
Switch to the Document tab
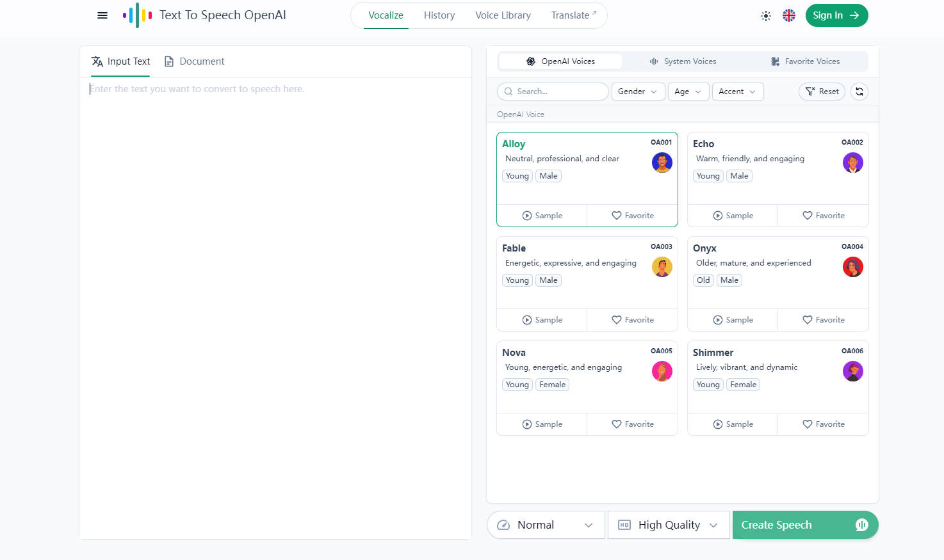(194, 61)
